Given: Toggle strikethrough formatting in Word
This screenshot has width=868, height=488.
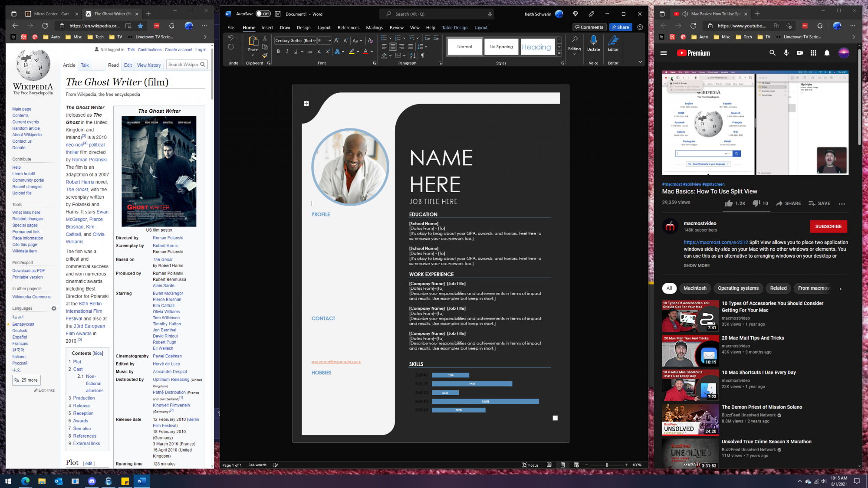Looking at the screenshot, I should (310, 52).
